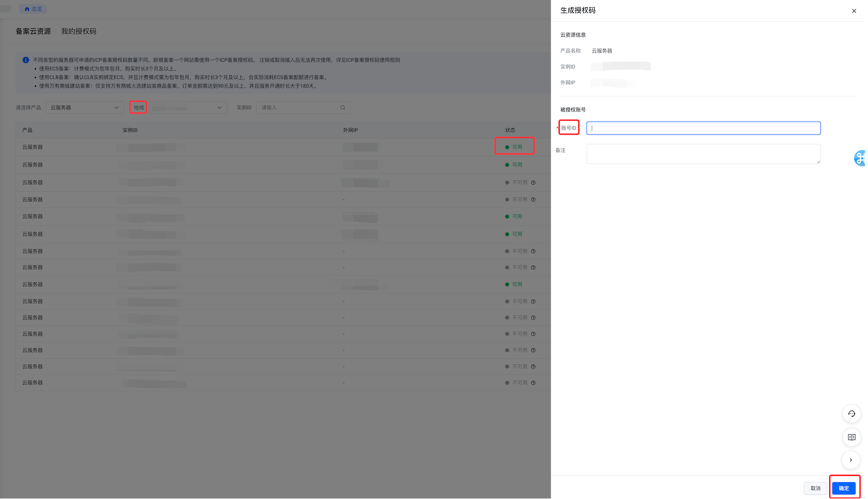
Task: Click help icon beside third row 不可用
Action: [533, 183]
